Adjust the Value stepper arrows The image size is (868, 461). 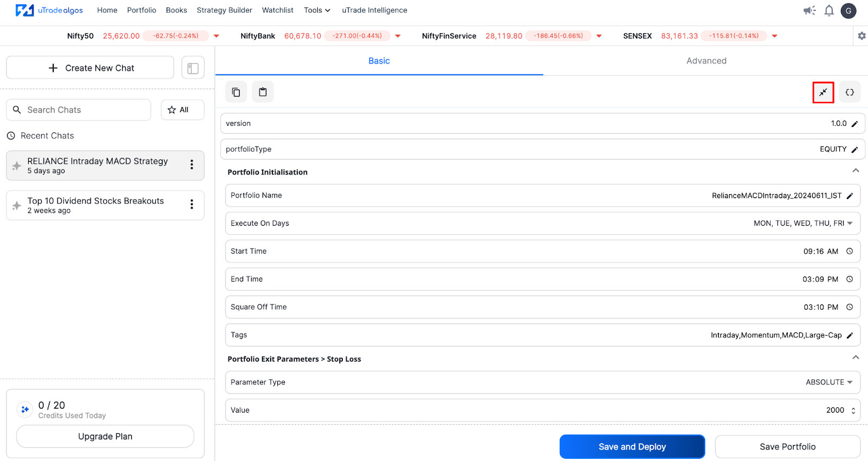point(853,411)
